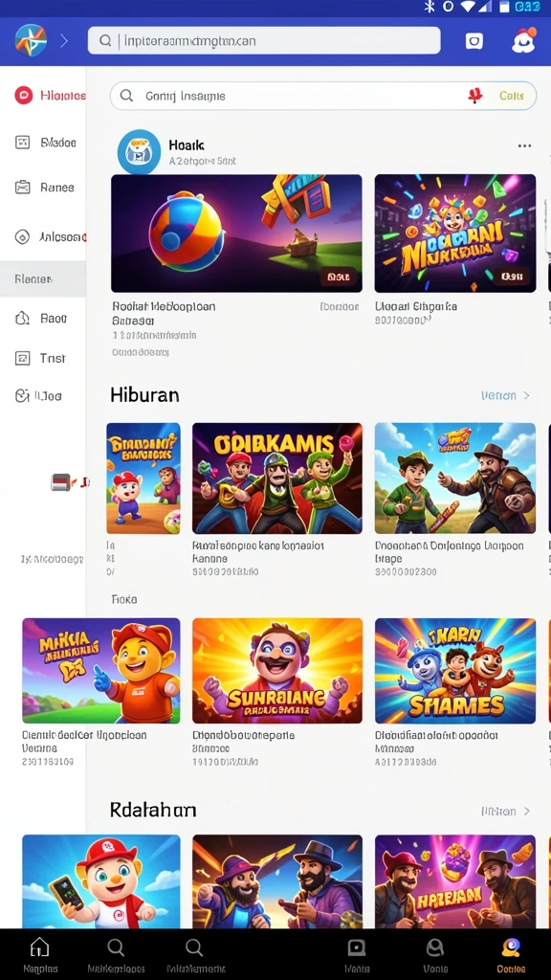This screenshot has height=980, width=551.
Task: Switch to the highlighted orange bottom tab
Action: pyautogui.click(x=511, y=955)
